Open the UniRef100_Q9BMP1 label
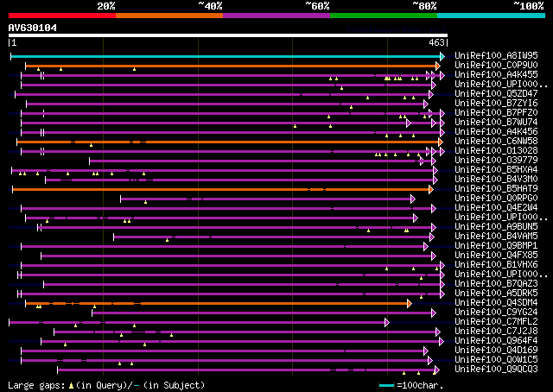553x392 pixels. 496,246
